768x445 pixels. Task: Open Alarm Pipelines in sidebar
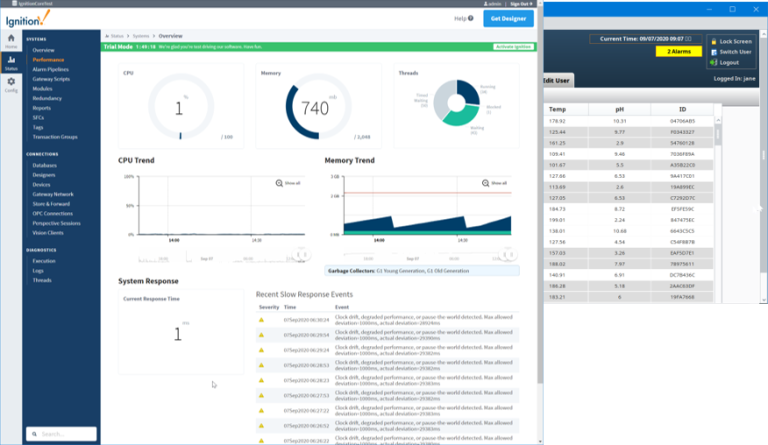click(49, 67)
